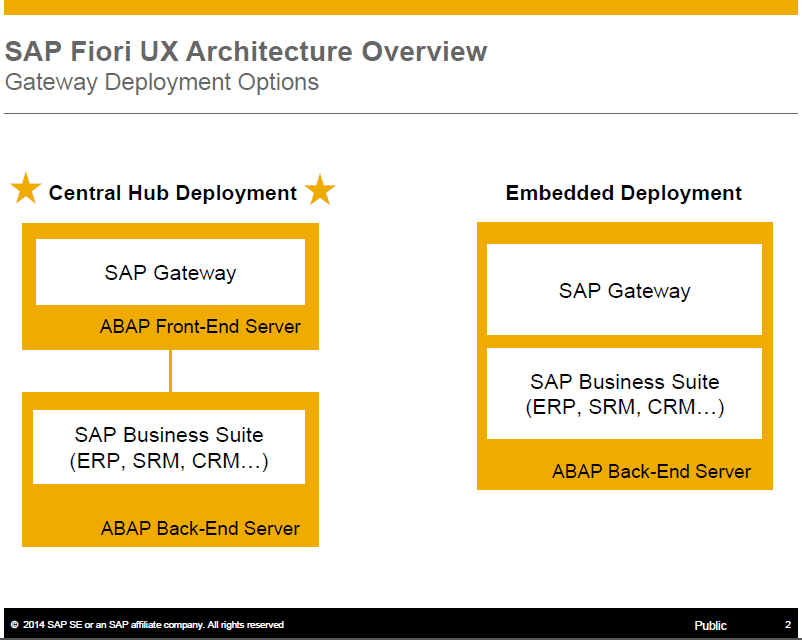Toggle the Embedded Deployment heading
Viewport: 802px width, 640px height.
623,192
